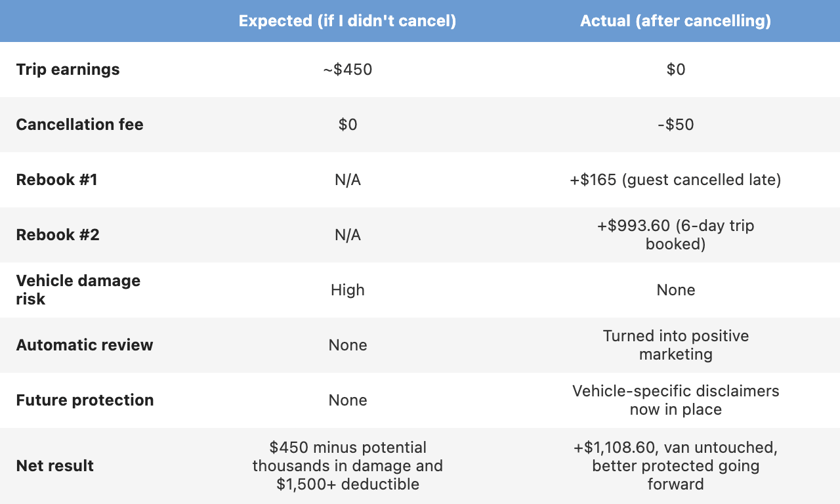Click the '$450 minus potential thousands' cell

[347, 466]
